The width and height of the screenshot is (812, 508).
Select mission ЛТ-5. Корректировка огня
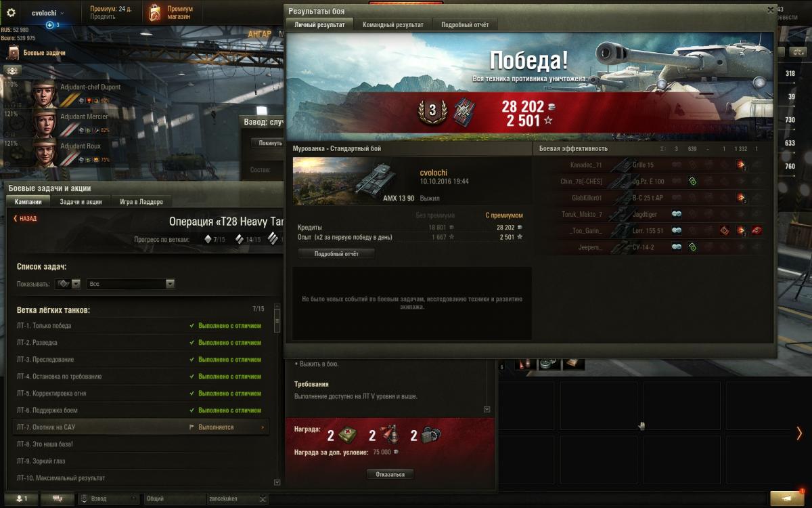(141, 394)
